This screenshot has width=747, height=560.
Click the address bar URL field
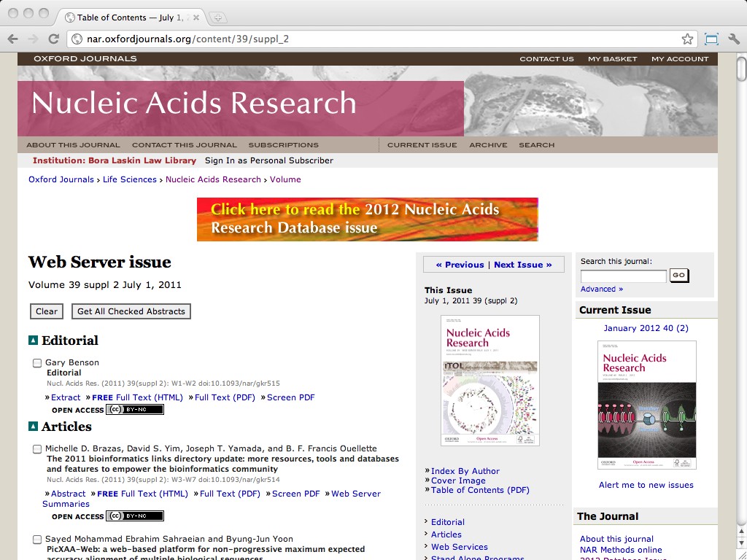(x=381, y=39)
